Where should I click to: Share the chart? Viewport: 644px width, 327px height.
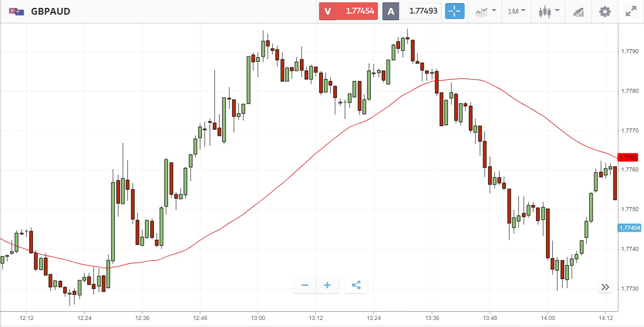click(x=356, y=285)
